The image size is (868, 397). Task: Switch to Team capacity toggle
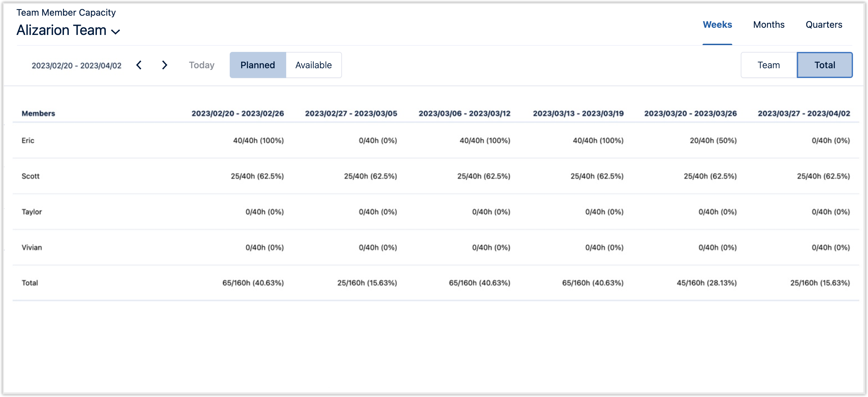pos(768,65)
